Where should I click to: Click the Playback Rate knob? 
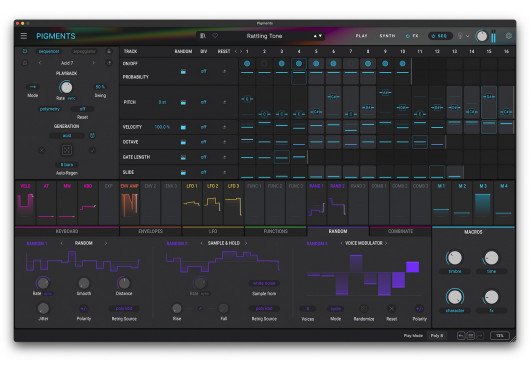point(66,87)
